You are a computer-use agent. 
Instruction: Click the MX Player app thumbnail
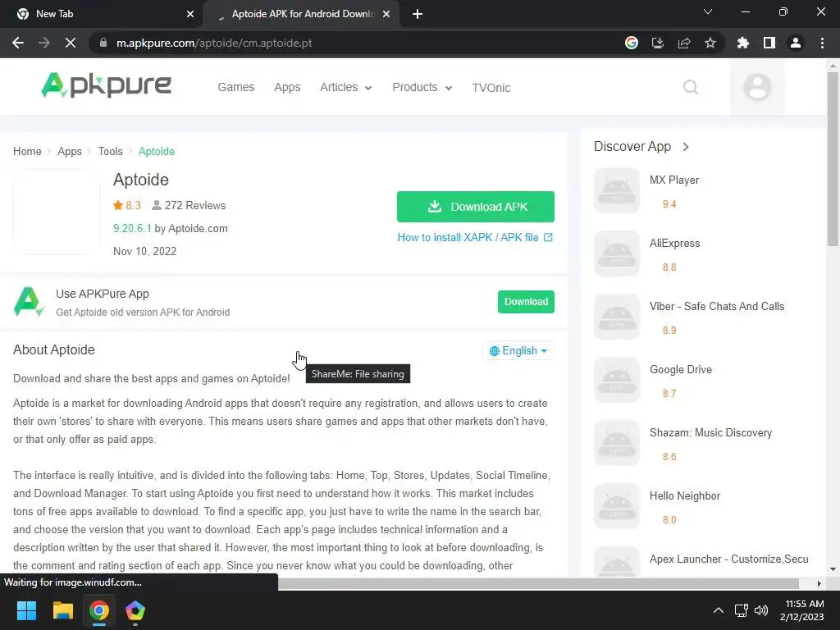coord(617,190)
